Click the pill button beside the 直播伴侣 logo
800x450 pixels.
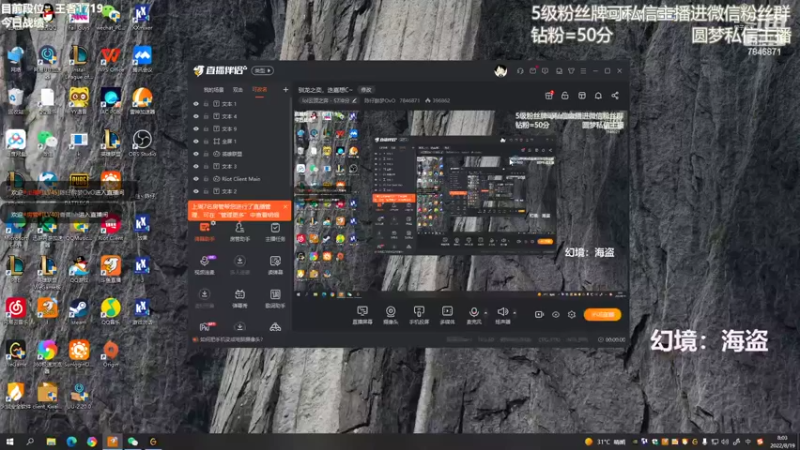pos(262,70)
